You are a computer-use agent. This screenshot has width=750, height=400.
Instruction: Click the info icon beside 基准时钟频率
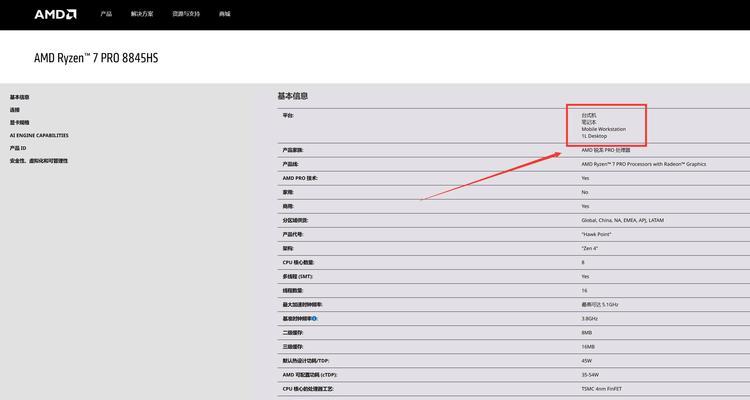click(315, 319)
